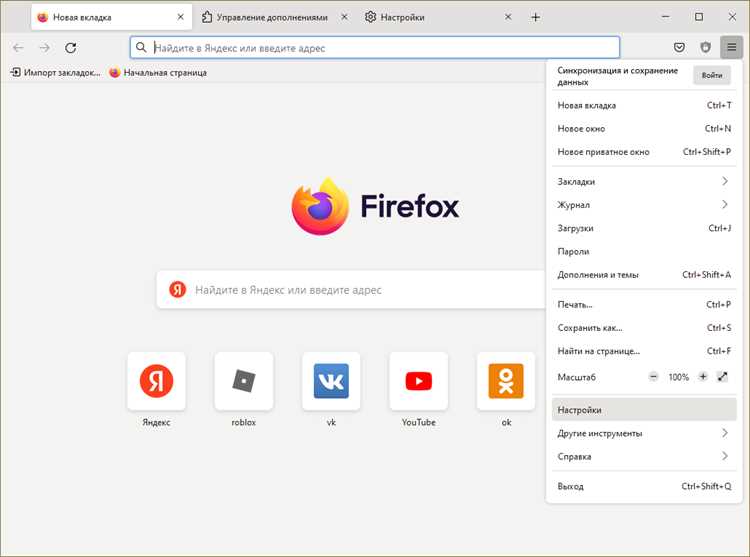Close the hamburger application menu button
The height and width of the screenshot is (557, 750).
(731, 47)
